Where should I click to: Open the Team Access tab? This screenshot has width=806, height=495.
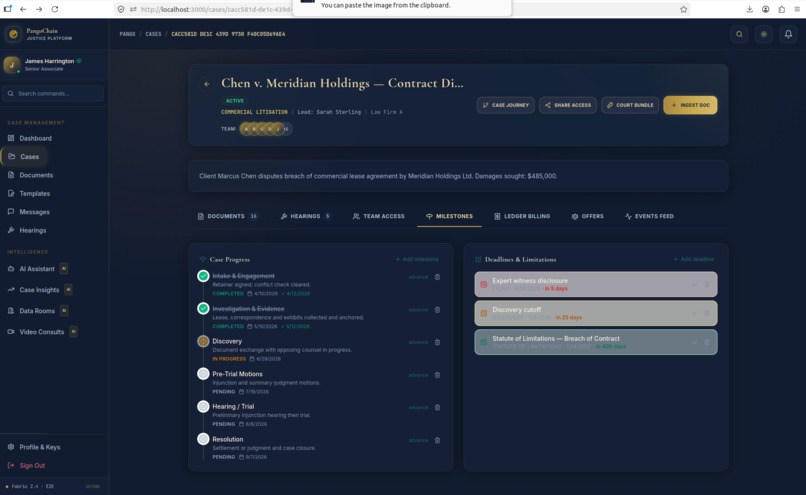(x=379, y=216)
